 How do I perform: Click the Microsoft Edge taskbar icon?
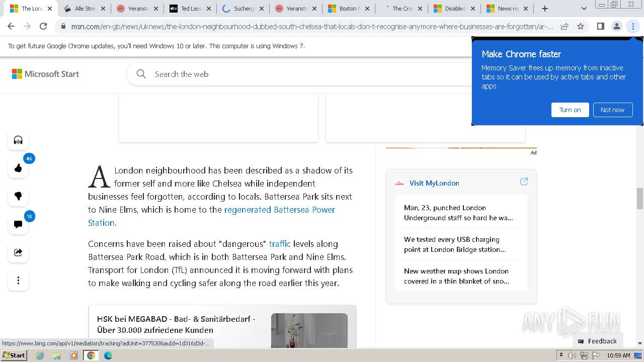point(108,355)
